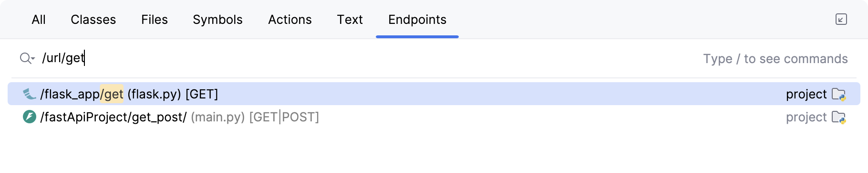Select the Symbols tab
This screenshot has height=173, width=868.
217,20
